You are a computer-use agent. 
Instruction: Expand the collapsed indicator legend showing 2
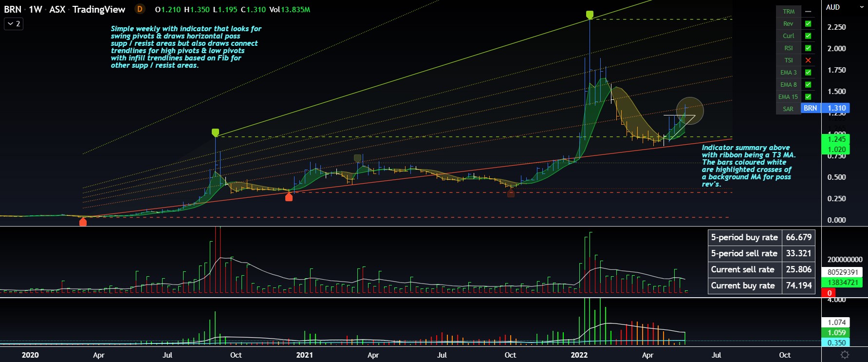14,23
